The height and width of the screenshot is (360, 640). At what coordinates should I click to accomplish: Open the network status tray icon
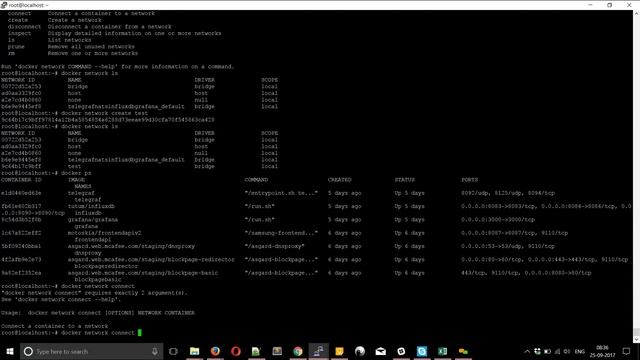click(x=558, y=351)
